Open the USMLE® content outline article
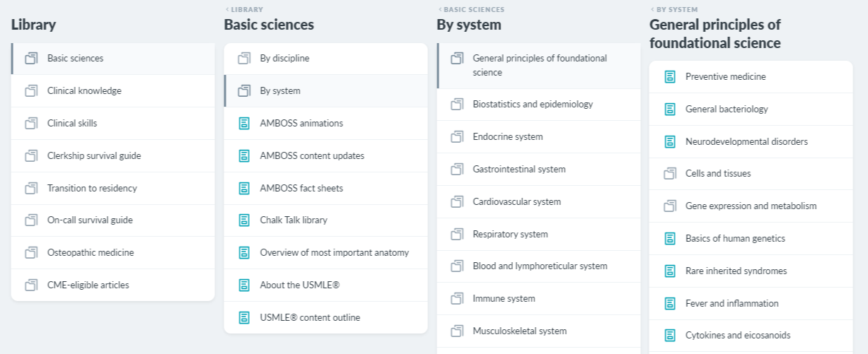Viewport: 868px width, 354px height. 326,317
